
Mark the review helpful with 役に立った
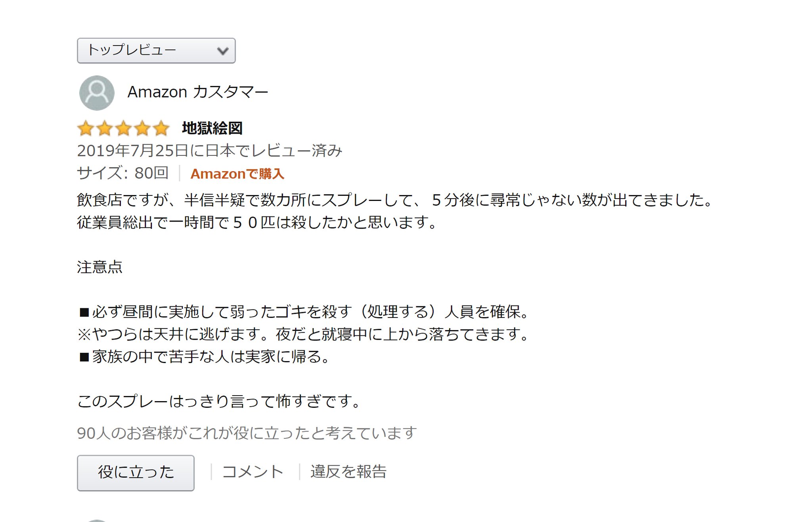[136, 473]
